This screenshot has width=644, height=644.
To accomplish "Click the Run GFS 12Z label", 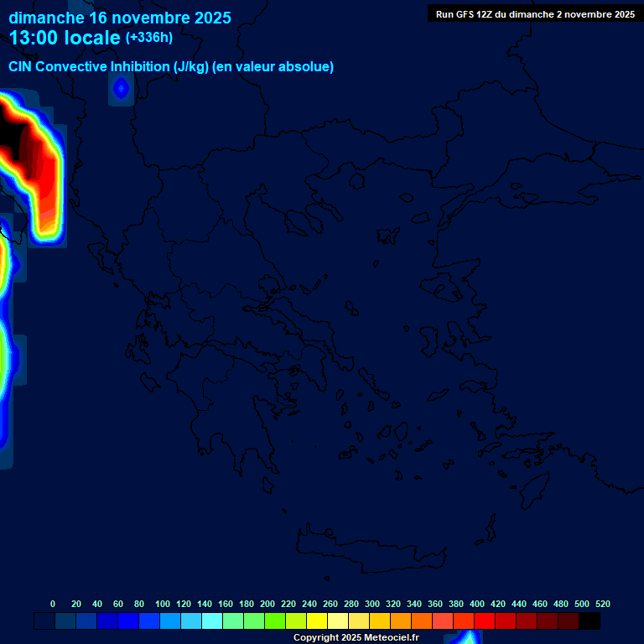I will click(535, 14).
